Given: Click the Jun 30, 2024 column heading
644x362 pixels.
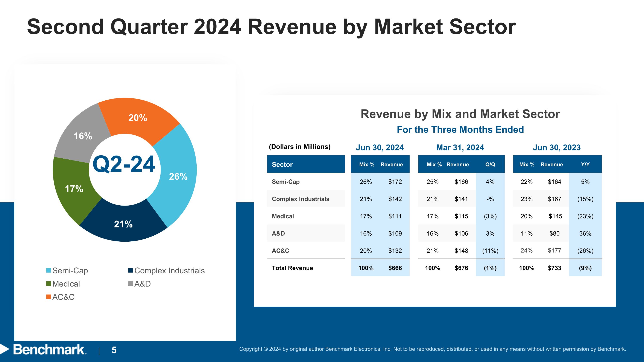Looking at the screenshot, I should 380,147.
